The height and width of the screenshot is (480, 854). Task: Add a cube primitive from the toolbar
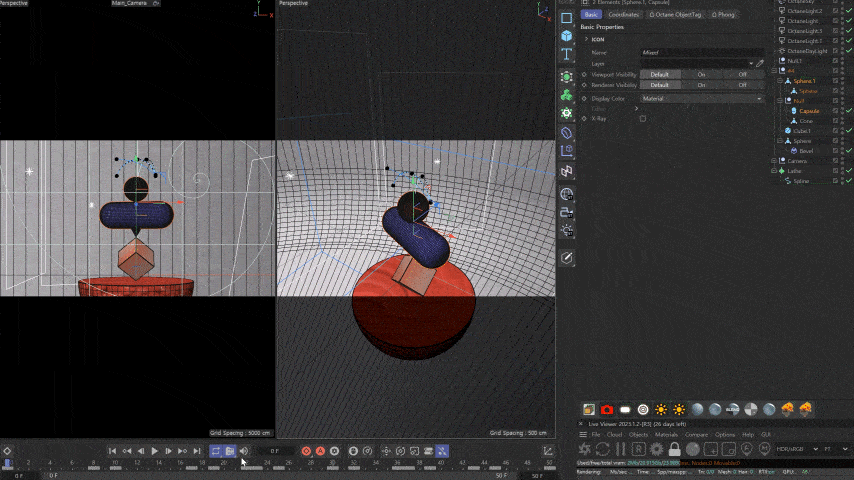coord(566,36)
